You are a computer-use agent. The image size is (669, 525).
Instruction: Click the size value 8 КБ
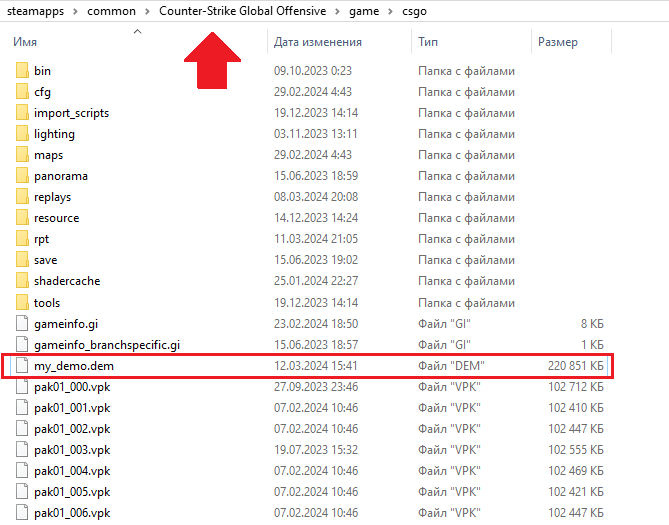(592, 324)
